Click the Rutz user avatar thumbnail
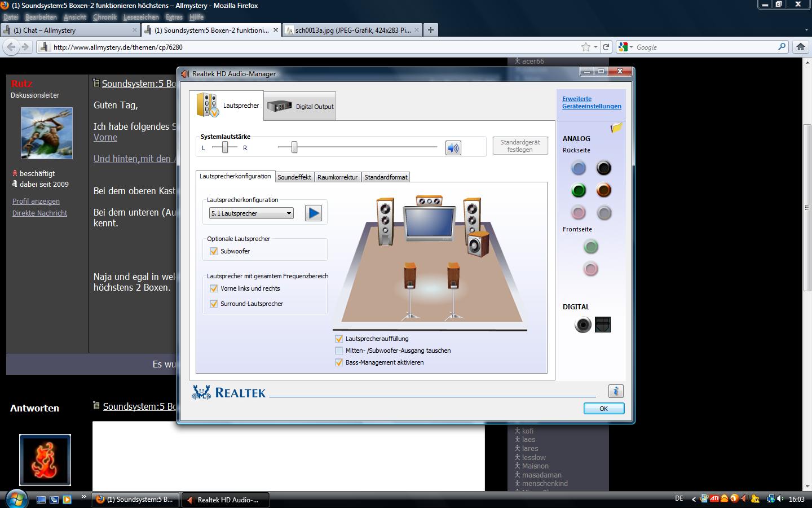Viewport: 812px width, 508px height. pos(47,133)
